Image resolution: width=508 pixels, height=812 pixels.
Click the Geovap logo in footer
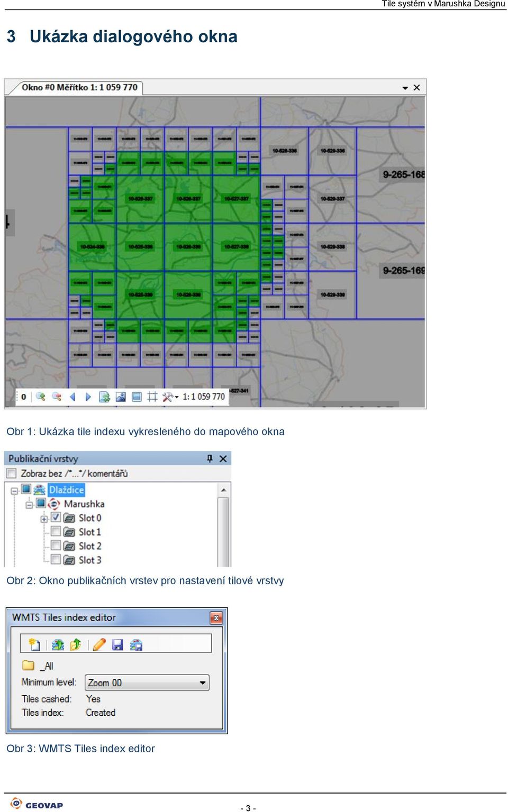[x=37, y=804]
